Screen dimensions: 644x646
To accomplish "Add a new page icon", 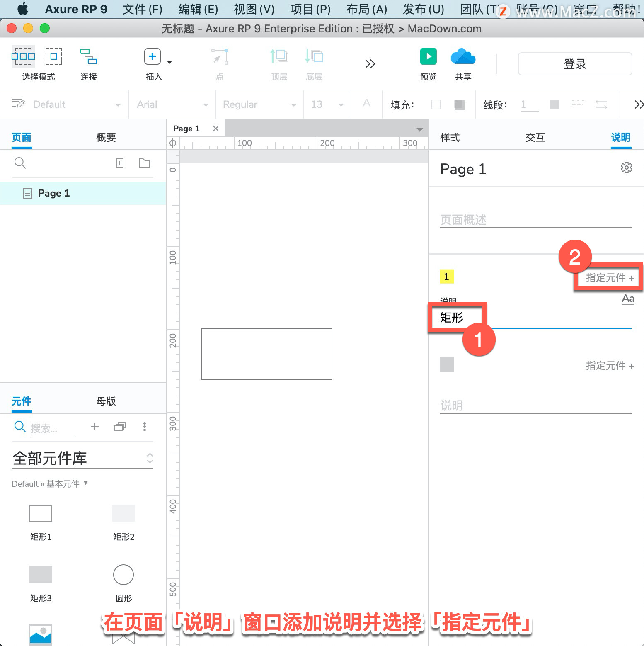I will [120, 163].
